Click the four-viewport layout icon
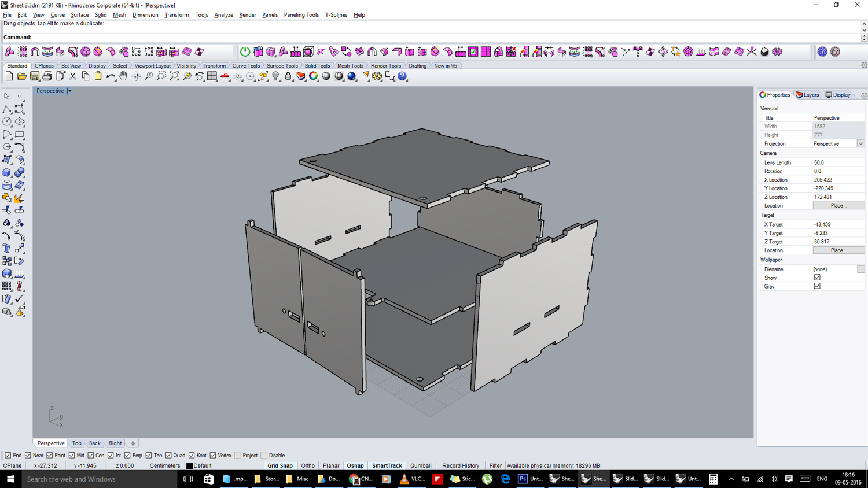 point(212,76)
